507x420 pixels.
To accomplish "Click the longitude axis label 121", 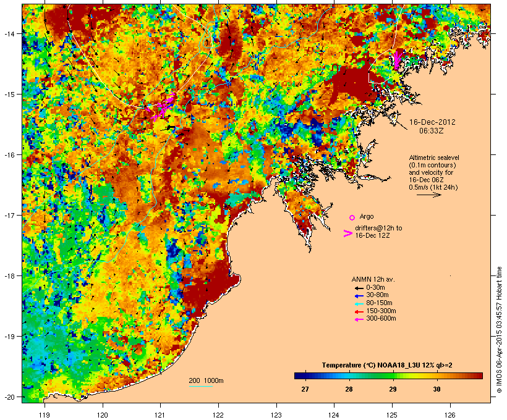I will 160,415.
